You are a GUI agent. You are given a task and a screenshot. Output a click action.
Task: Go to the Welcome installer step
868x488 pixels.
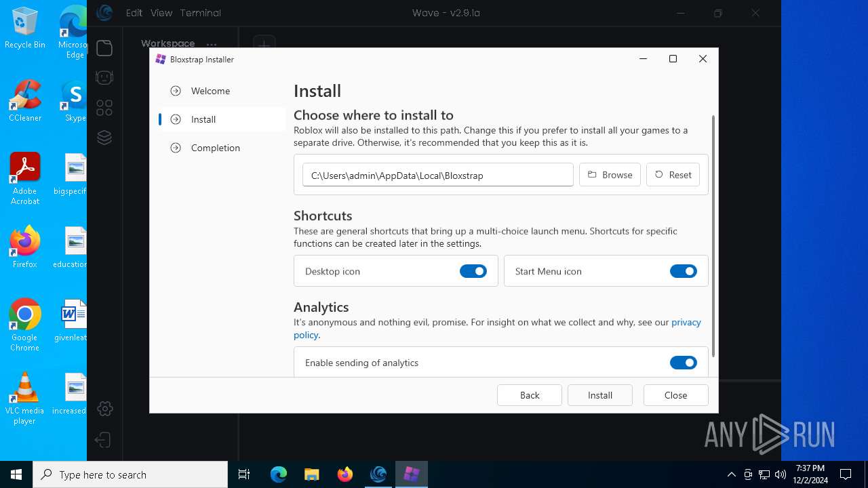coord(222,91)
